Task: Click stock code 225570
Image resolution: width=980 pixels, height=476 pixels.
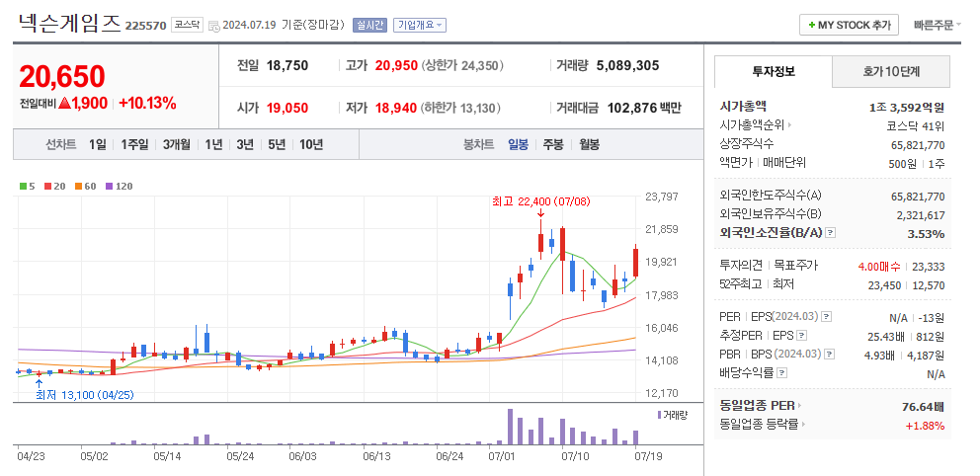Action: [145, 26]
